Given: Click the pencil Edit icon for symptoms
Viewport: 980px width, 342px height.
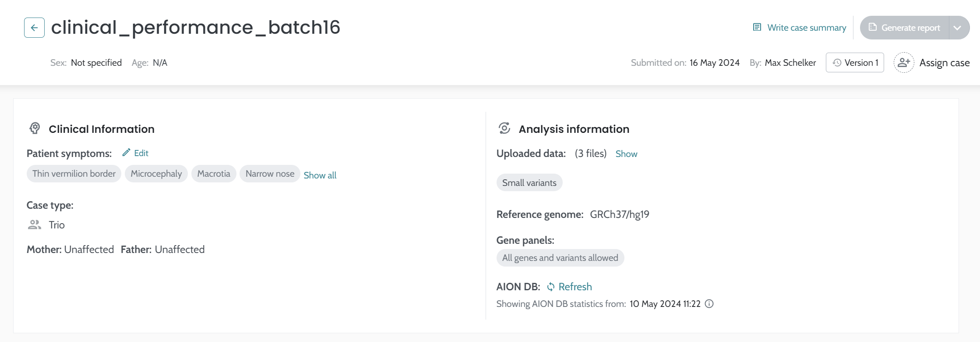Looking at the screenshot, I should tap(126, 153).
